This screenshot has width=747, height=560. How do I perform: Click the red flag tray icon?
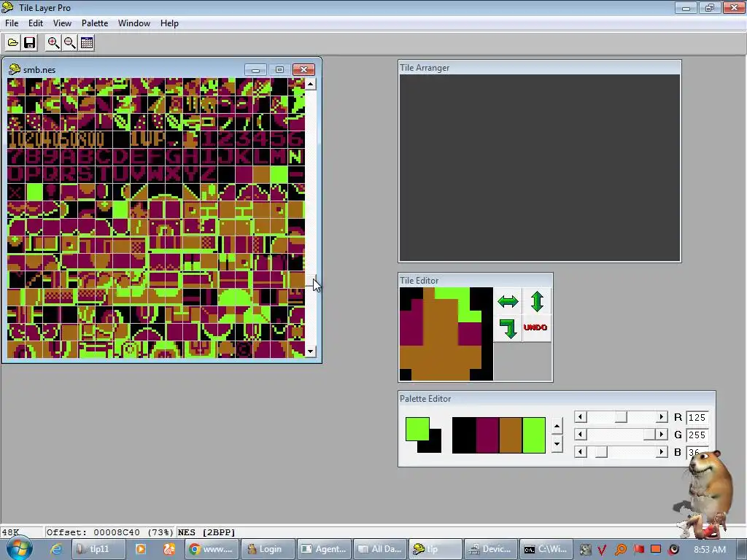pos(639,549)
